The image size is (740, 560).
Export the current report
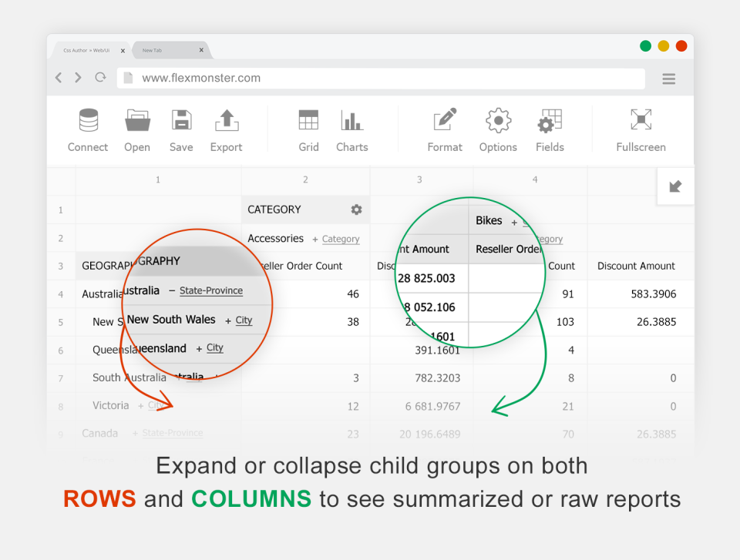226,129
